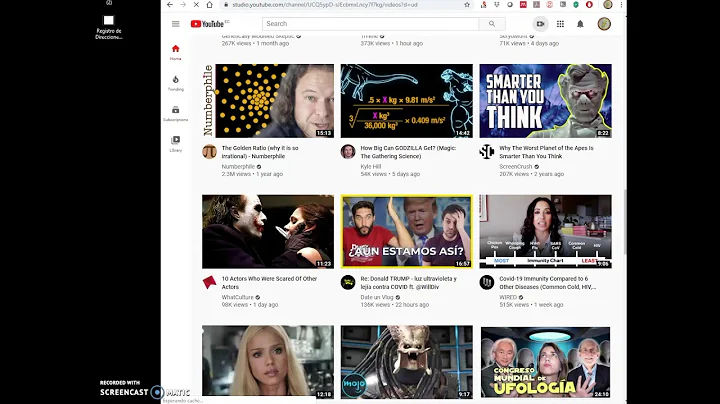Open the YouTube apps grid icon

560,24
